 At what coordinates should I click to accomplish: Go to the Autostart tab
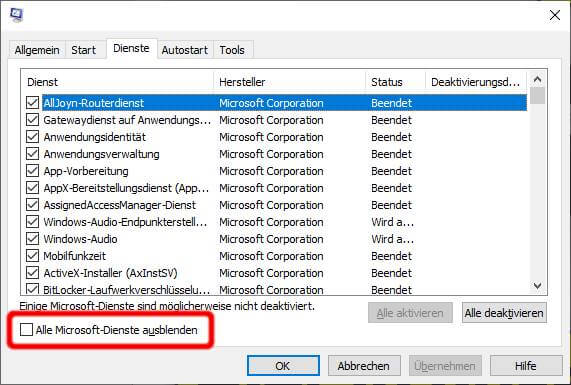[x=185, y=50]
